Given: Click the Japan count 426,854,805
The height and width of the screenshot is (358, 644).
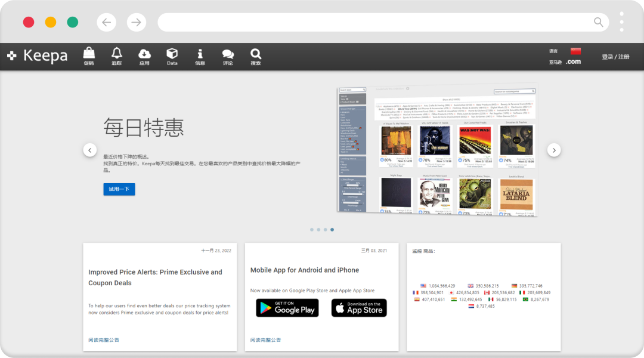Looking at the screenshot, I should click(x=468, y=292).
